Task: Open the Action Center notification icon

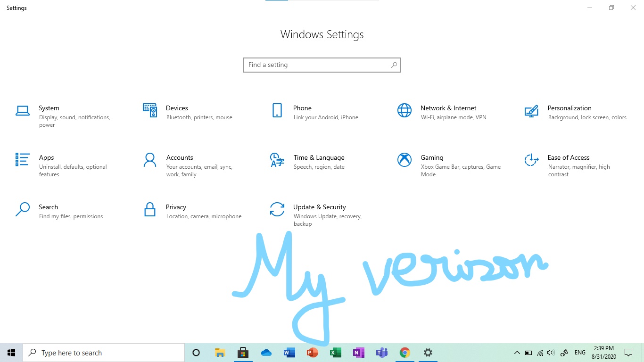Action: (628, 353)
